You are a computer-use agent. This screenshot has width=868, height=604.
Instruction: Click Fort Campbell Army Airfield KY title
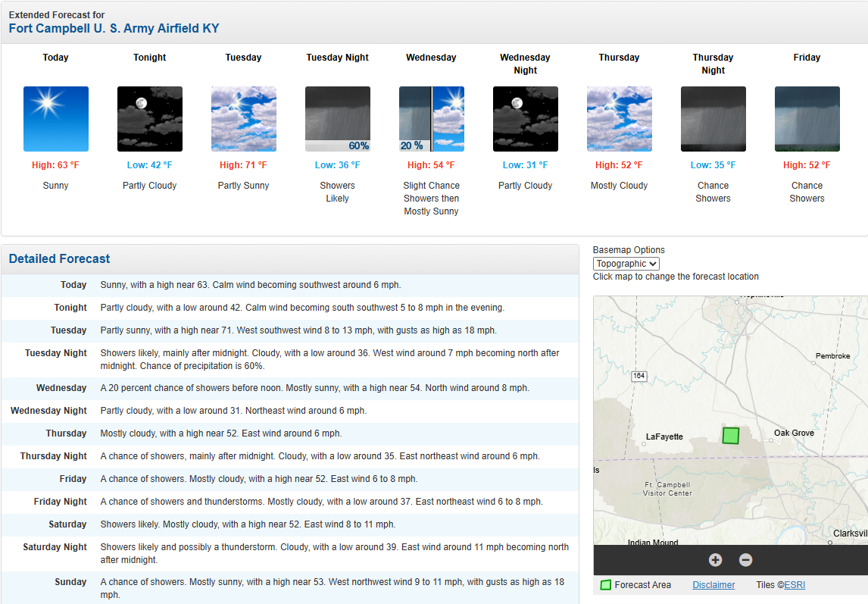[x=114, y=29]
